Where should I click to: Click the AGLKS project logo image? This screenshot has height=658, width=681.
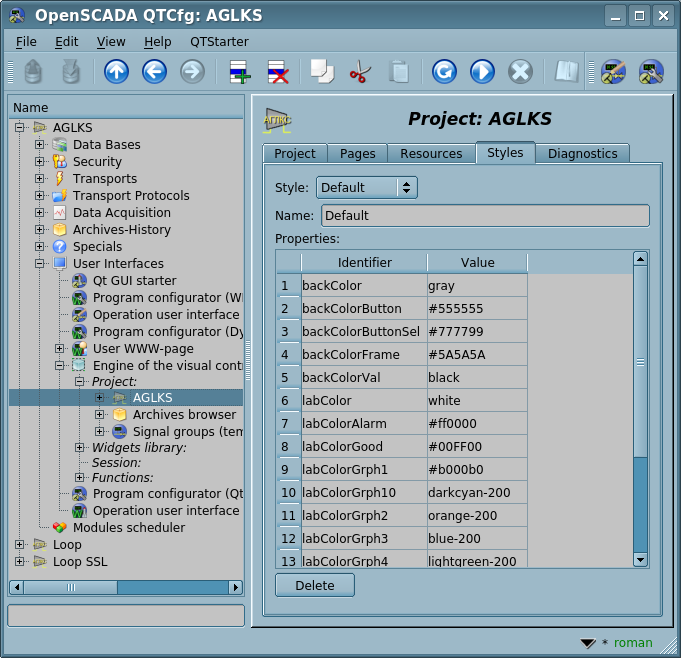(x=277, y=120)
